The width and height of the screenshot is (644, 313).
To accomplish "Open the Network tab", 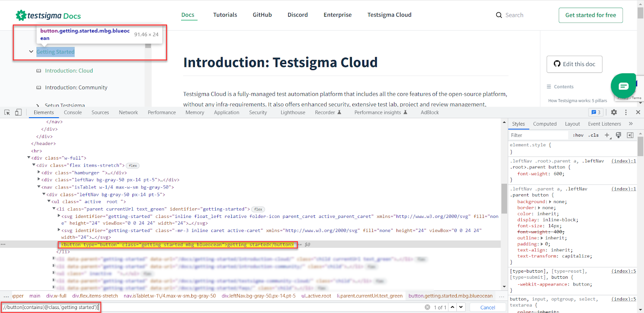I will point(128,112).
